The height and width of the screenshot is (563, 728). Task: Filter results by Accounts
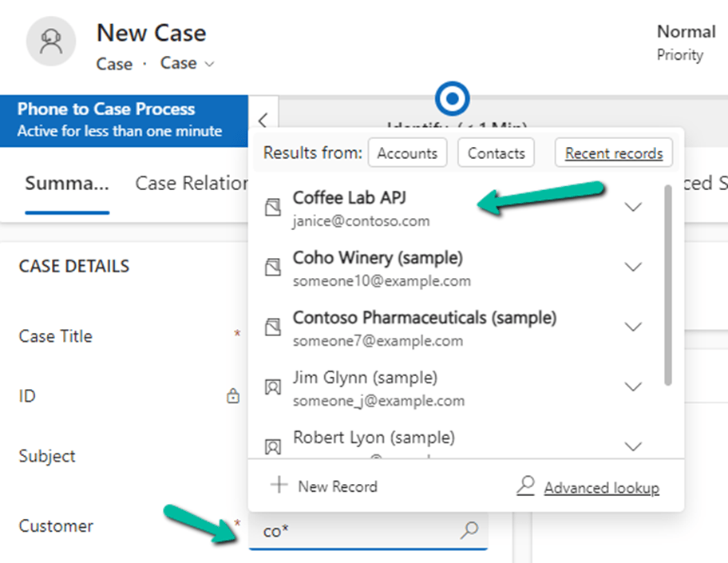pos(407,153)
